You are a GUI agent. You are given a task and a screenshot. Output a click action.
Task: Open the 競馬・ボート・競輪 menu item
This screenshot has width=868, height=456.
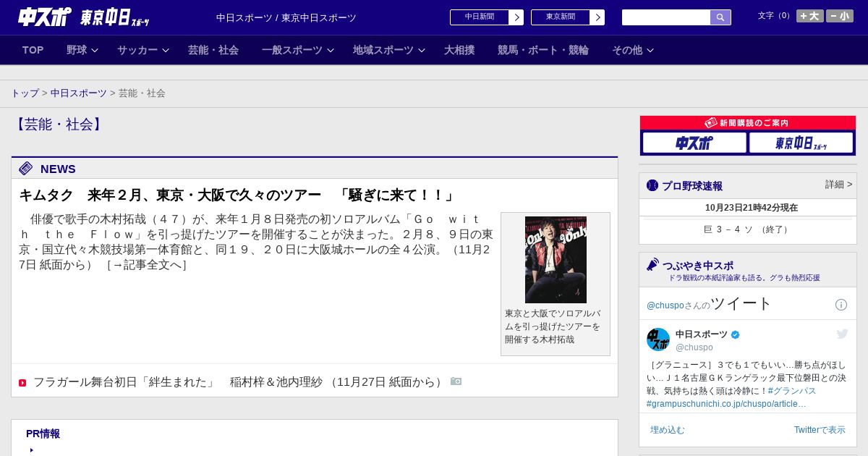click(x=543, y=50)
